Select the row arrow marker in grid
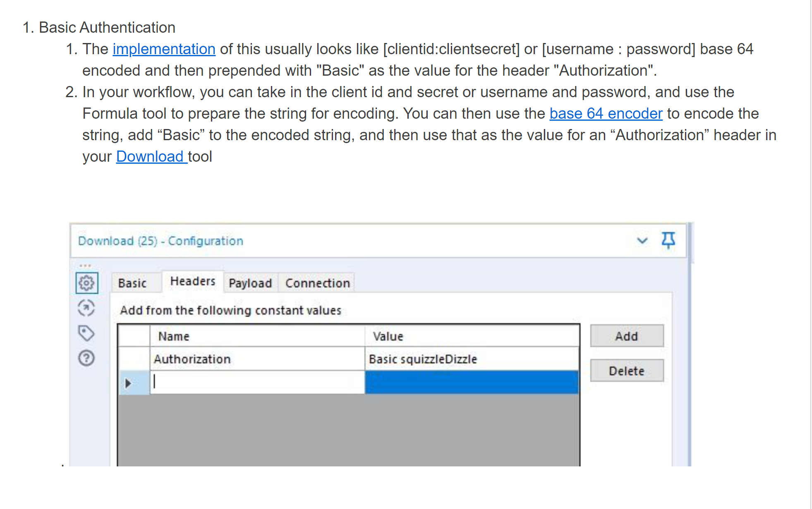 coord(128,383)
